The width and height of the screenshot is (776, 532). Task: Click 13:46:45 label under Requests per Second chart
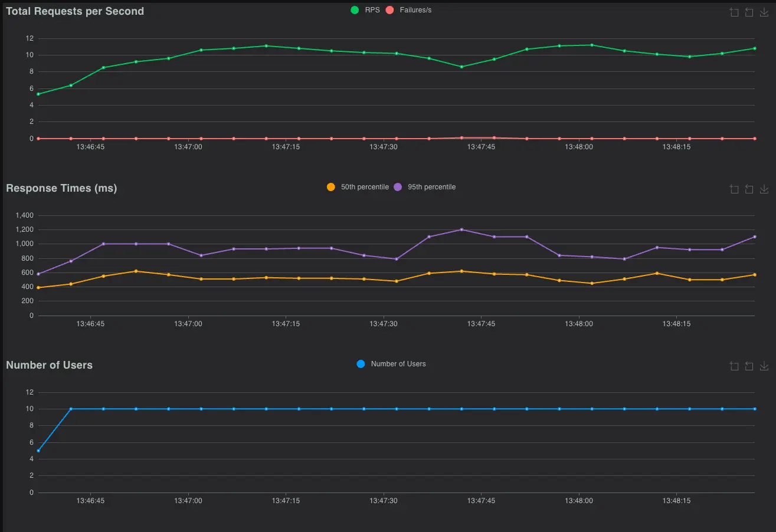point(90,147)
